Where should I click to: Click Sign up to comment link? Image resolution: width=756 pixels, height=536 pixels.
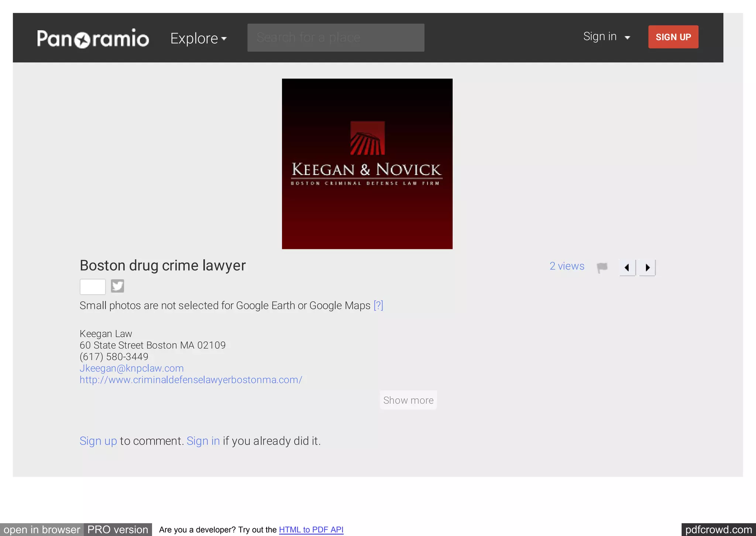click(98, 441)
